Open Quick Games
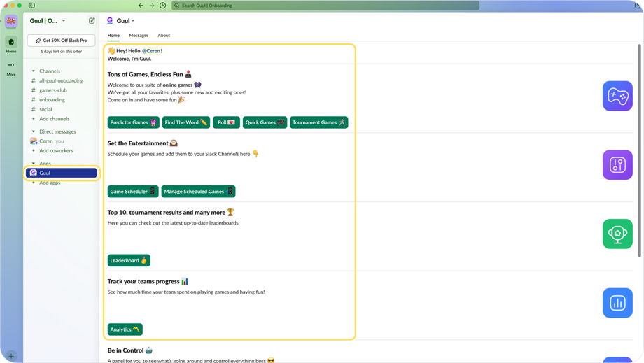Screen dimensions: 644x363 (x=265, y=122)
